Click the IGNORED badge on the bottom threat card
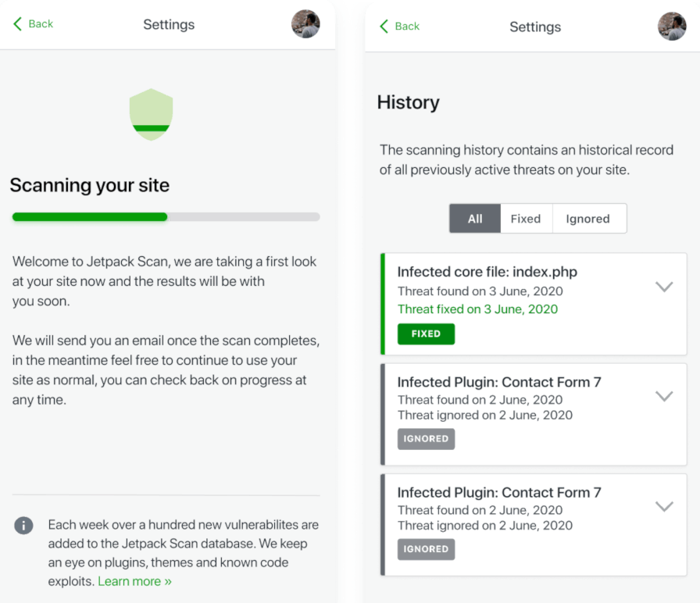The height and width of the screenshot is (603, 700). click(x=426, y=549)
